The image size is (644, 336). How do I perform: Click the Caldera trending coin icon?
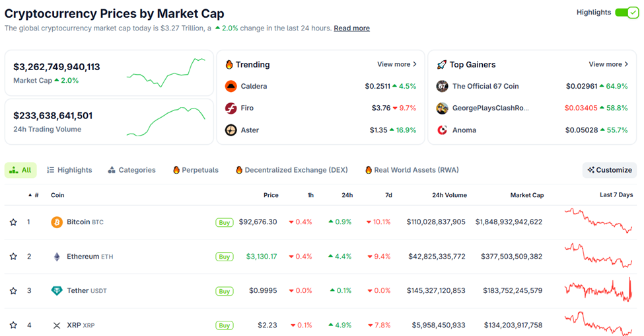point(231,86)
